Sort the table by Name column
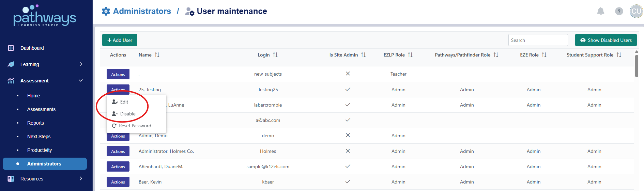 [x=157, y=55]
